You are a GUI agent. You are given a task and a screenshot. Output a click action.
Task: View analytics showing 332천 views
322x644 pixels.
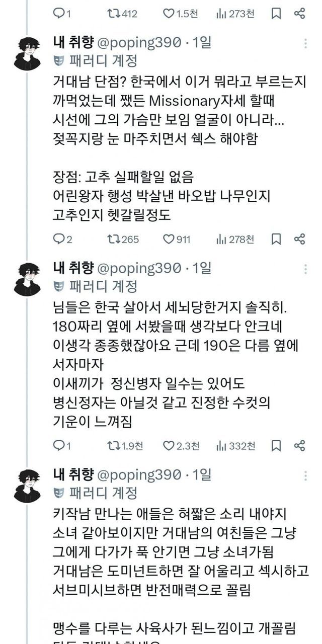(235, 445)
